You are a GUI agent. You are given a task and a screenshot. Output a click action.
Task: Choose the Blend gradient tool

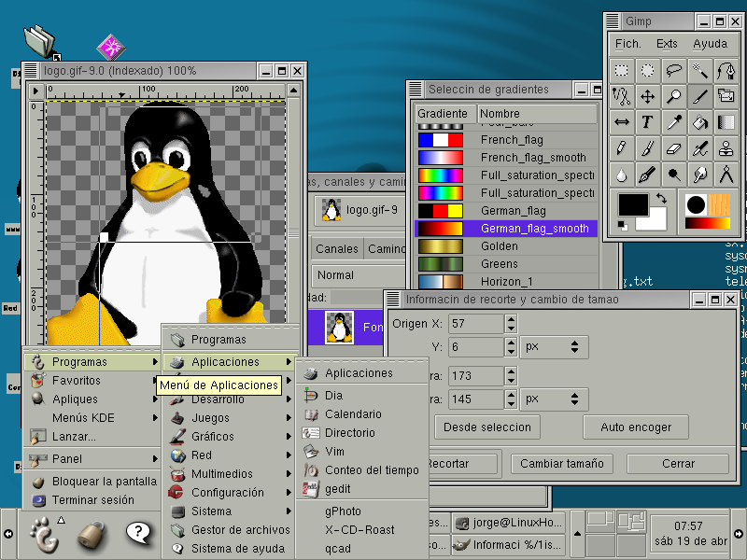pyautogui.click(x=726, y=122)
